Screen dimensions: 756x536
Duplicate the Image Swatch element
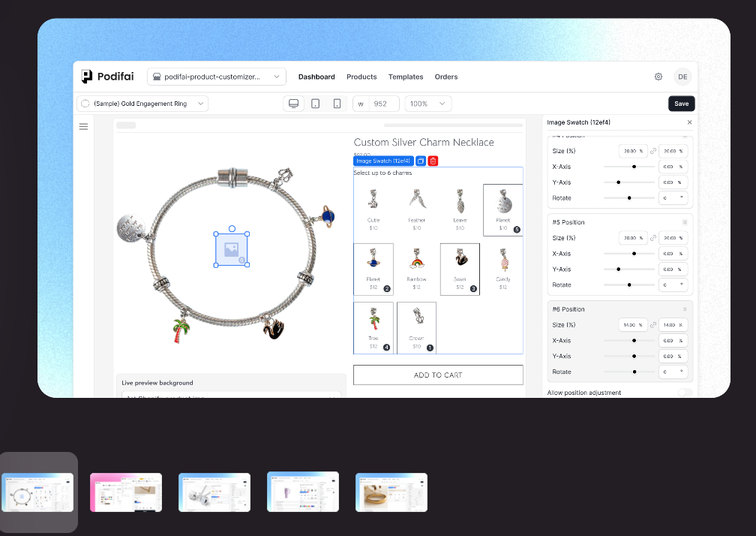421,161
